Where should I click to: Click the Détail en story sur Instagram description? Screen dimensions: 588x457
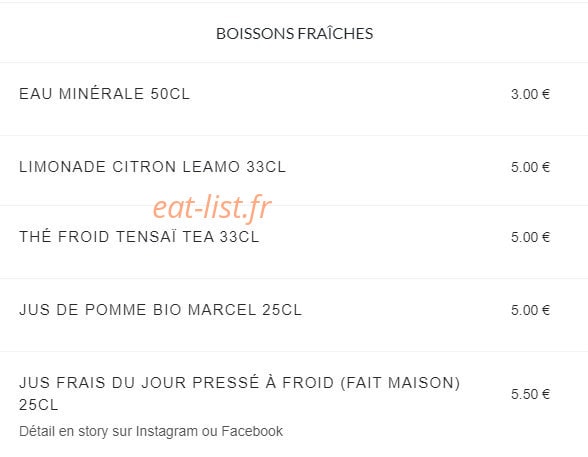[x=151, y=432]
